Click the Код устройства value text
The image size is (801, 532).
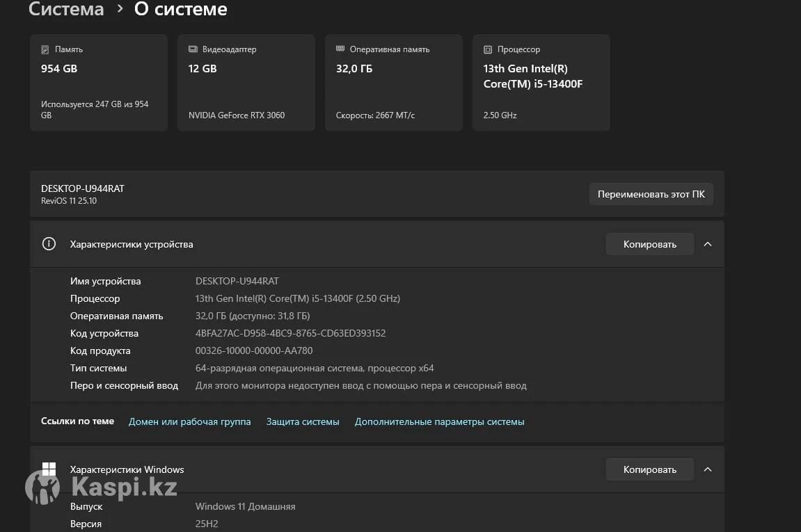click(290, 333)
